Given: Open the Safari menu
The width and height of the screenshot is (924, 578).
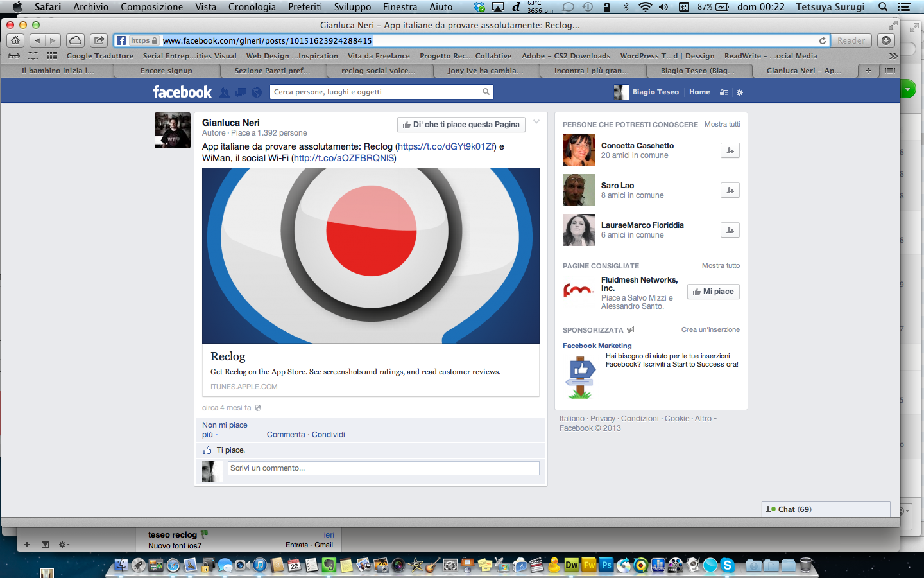Looking at the screenshot, I should (x=47, y=7).
